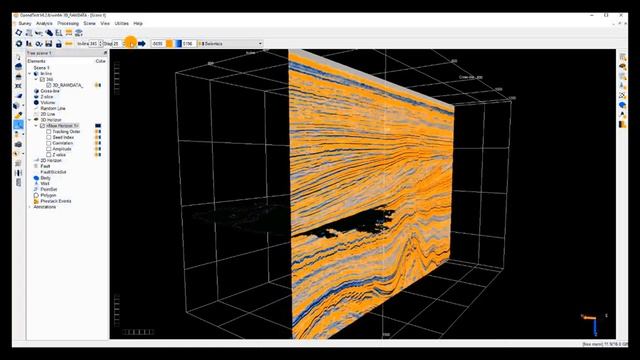
Task: Click the blue color swatch in color bar toolbar
Action: (x=178, y=43)
